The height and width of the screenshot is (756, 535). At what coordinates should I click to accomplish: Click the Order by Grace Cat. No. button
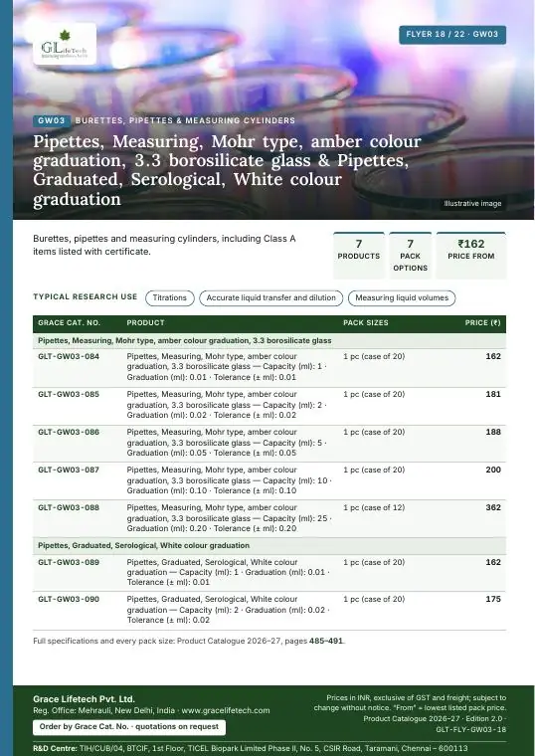pyautogui.click(x=129, y=726)
